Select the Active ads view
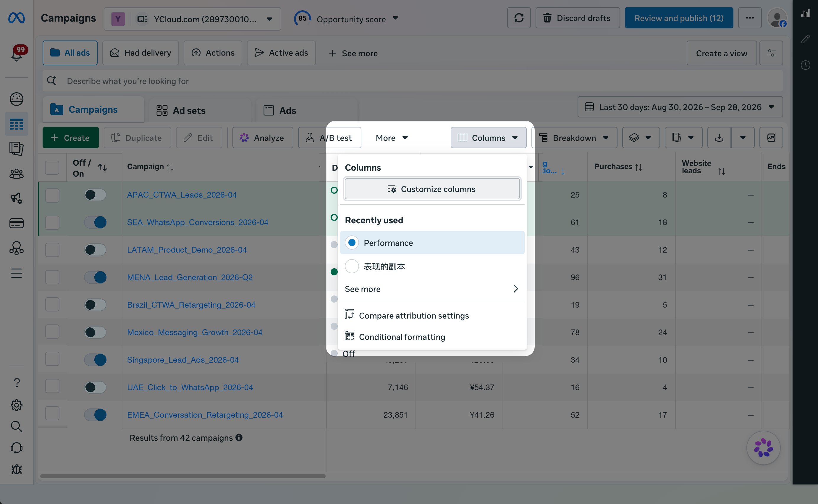The image size is (818, 504). click(x=281, y=53)
